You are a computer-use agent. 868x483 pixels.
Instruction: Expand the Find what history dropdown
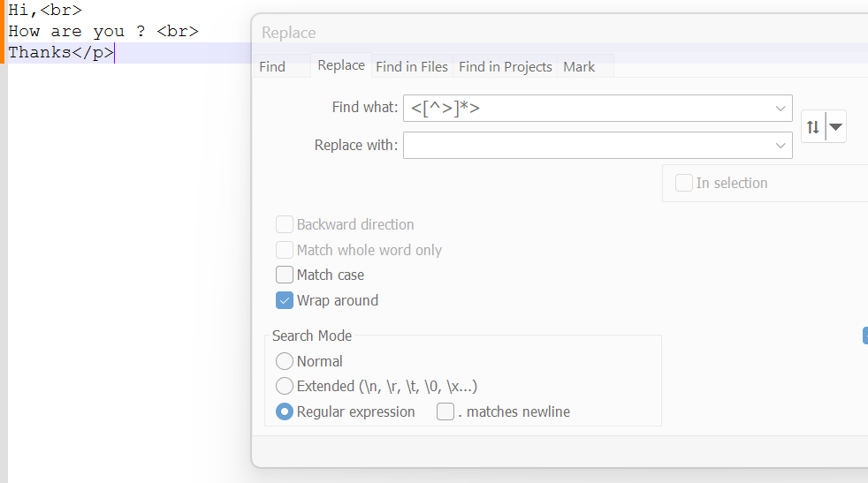[780, 109]
